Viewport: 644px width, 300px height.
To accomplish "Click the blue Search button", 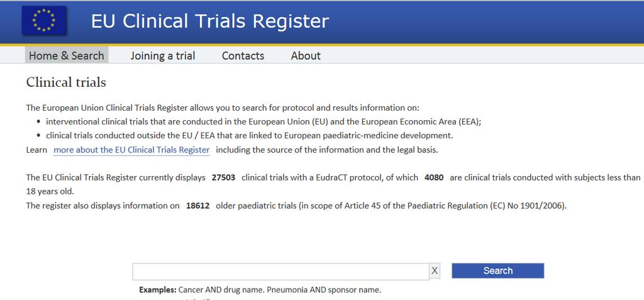I will [x=498, y=271].
